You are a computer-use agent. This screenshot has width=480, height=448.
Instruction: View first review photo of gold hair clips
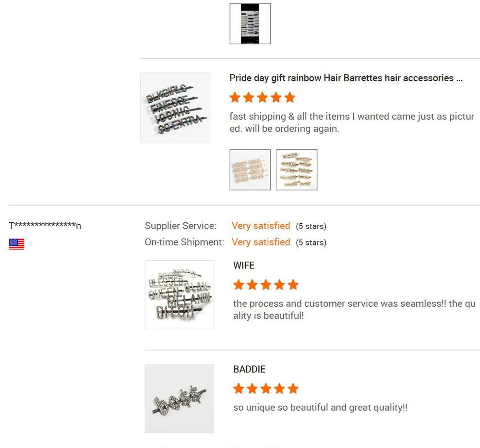click(250, 170)
